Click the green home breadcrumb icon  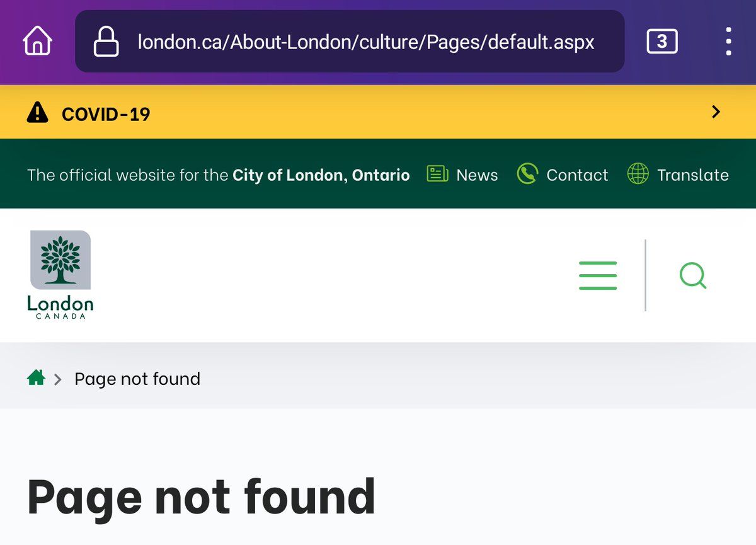coord(36,378)
